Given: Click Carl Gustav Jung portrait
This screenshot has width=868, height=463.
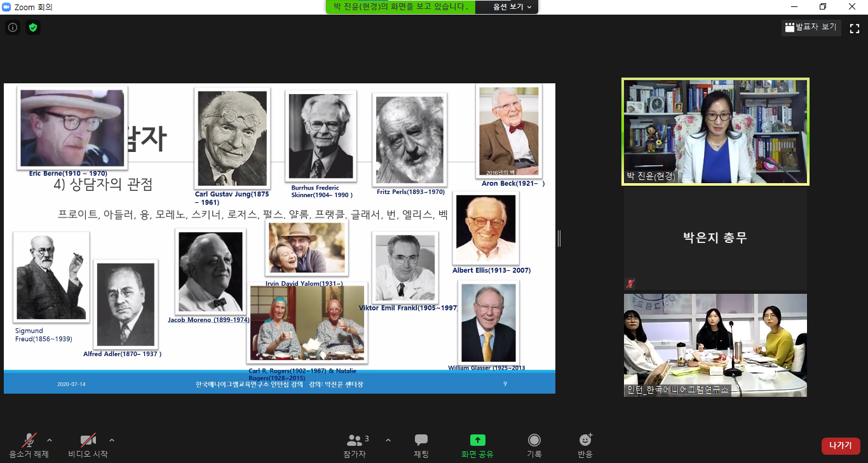Looking at the screenshot, I should tap(232, 138).
